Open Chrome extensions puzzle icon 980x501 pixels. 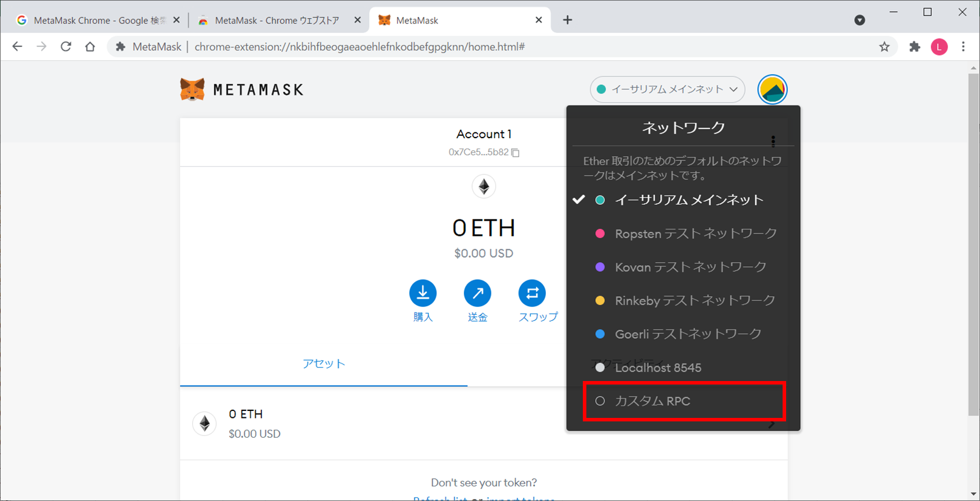(x=914, y=47)
